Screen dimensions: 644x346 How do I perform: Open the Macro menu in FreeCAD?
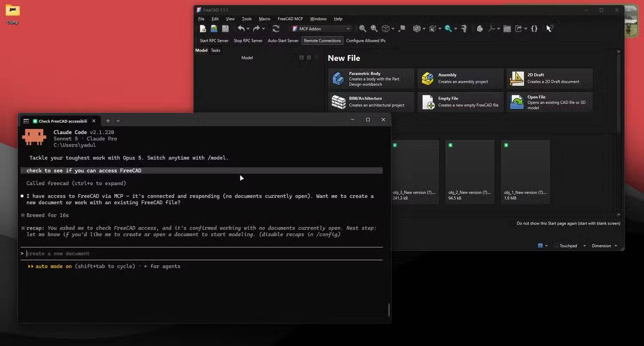(264, 19)
